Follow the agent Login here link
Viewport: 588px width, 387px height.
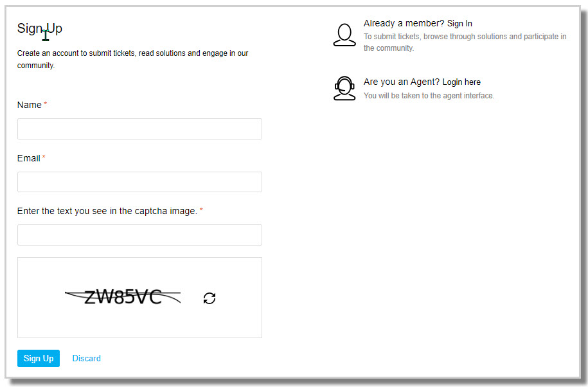pyautogui.click(x=461, y=82)
